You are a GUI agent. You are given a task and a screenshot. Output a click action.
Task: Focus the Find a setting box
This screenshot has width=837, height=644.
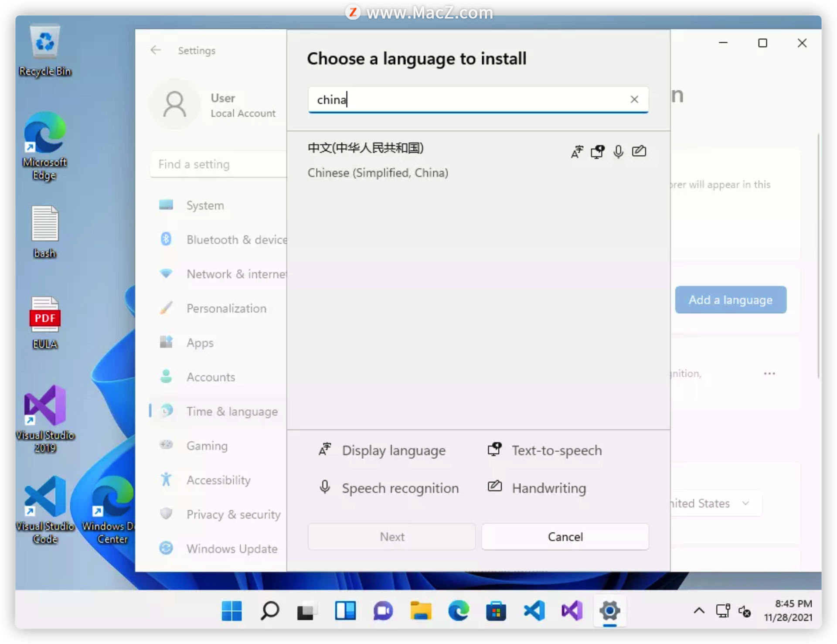pos(218,164)
